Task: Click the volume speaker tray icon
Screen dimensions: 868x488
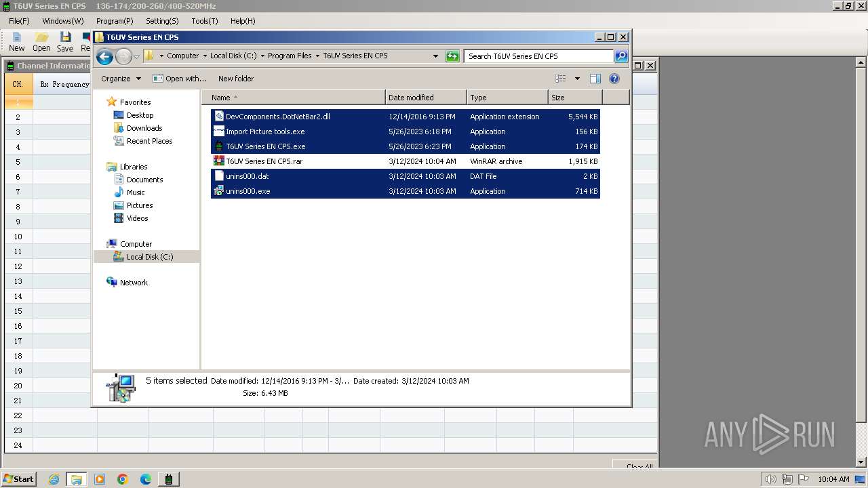Action: tap(770, 479)
